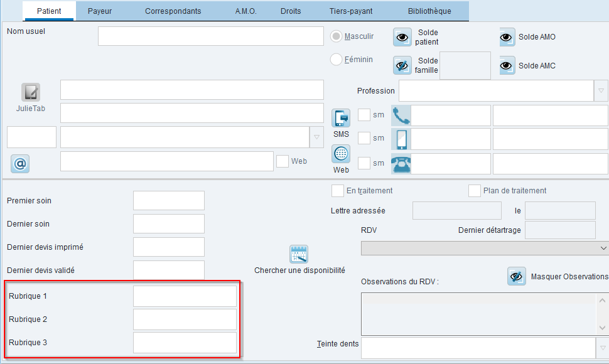Click the SMS phone icon
609x364 pixels.
[x=341, y=118]
